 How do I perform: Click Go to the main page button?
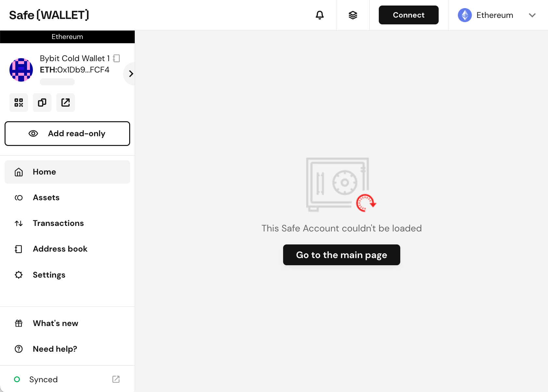[342, 255]
